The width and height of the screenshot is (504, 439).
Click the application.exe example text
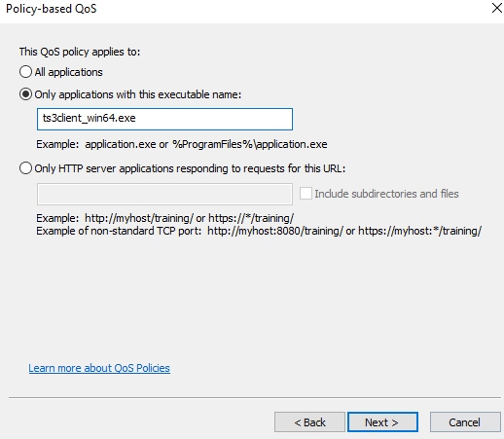point(182,144)
